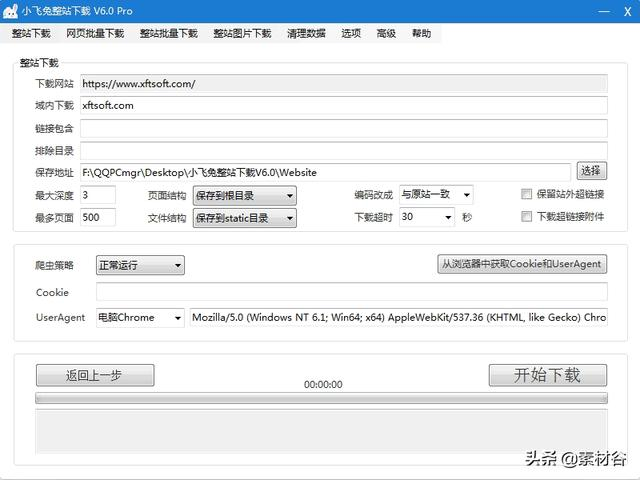Expand the 下载超时 seconds dropdown

pyautogui.click(x=427, y=217)
